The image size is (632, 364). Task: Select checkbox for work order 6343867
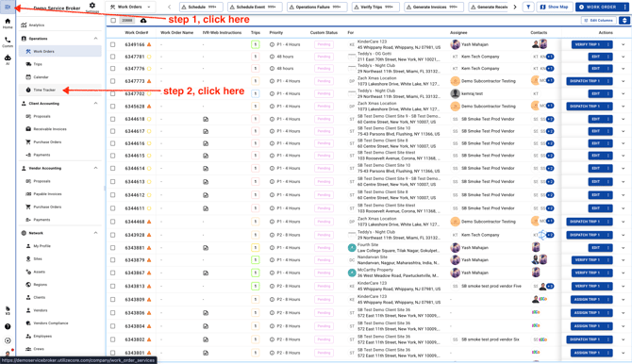pos(113,273)
